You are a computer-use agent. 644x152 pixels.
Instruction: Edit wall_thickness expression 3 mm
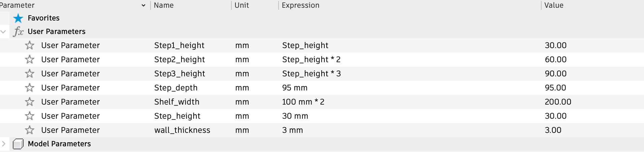click(x=292, y=130)
